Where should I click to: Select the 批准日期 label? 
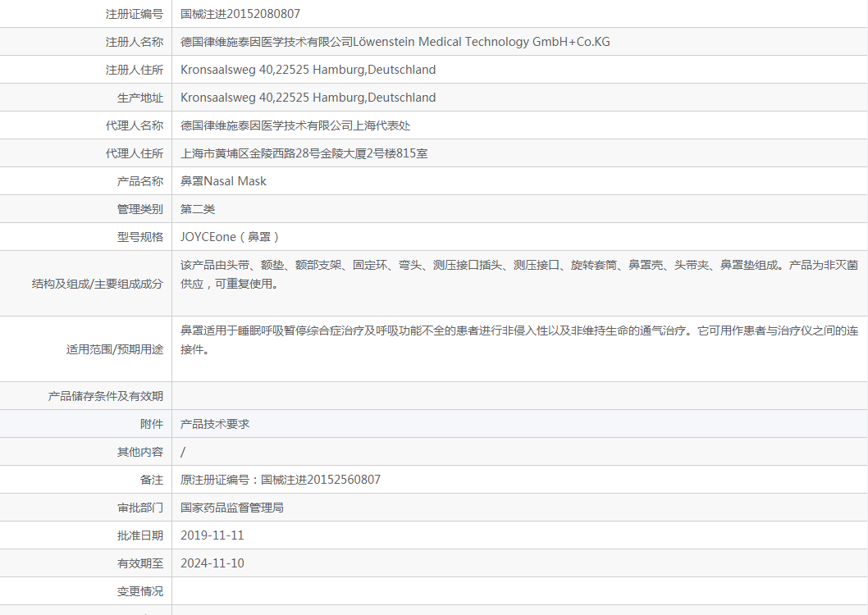tap(140, 535)
